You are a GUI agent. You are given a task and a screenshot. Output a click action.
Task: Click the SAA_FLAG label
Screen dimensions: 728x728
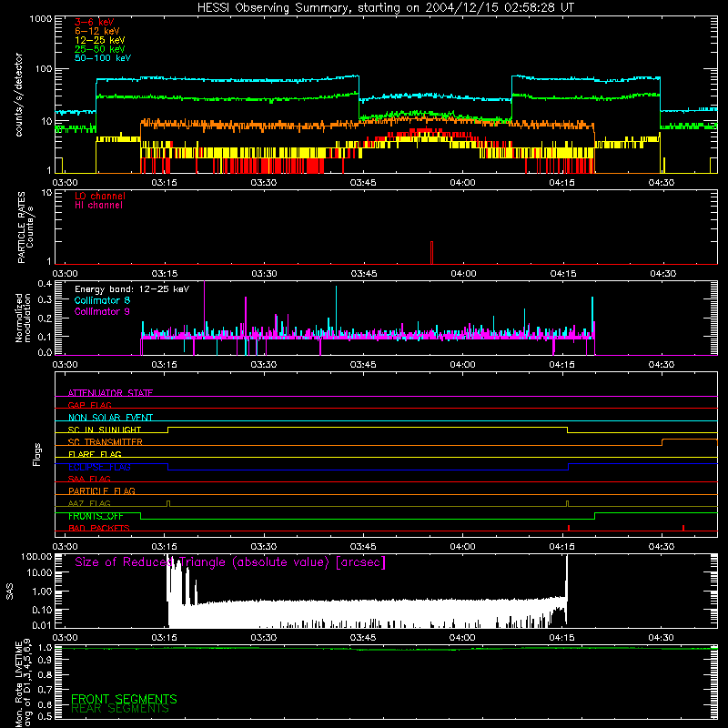(x=89, y=479)
